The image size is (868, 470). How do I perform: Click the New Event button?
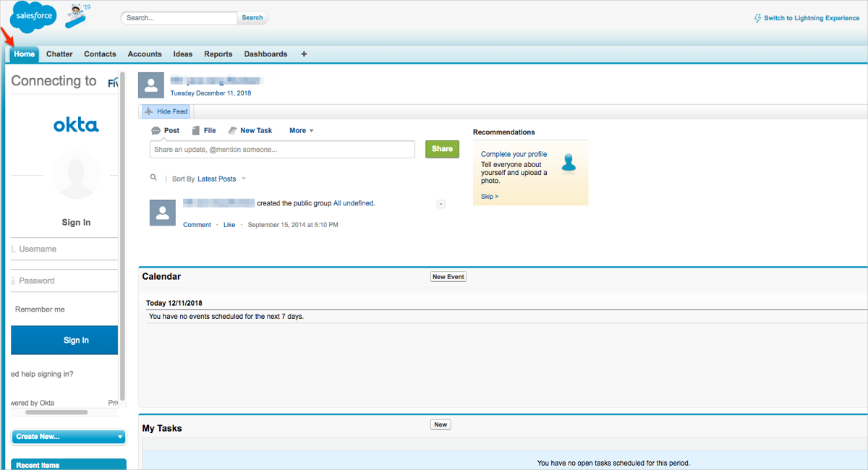[x=448, y=277]
